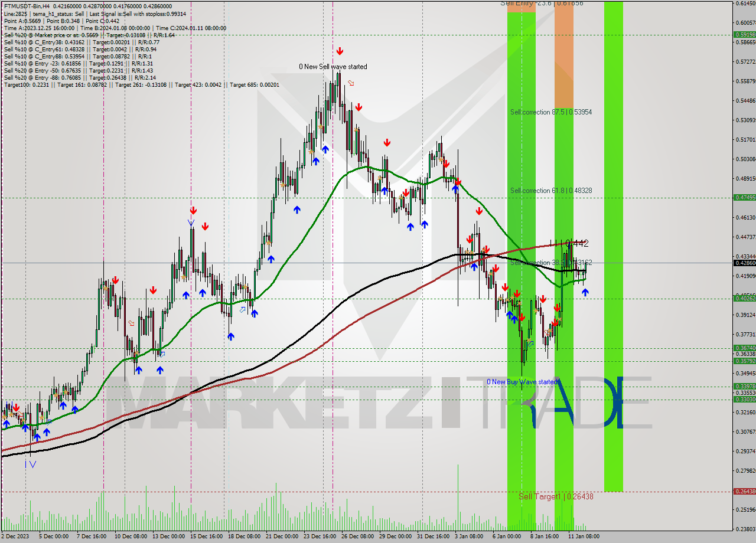Image resolution: width=756 pixels, height=543 pixels.
Task: Click the '0 New Buy Wave started' label
Action: tap(522, 382)
